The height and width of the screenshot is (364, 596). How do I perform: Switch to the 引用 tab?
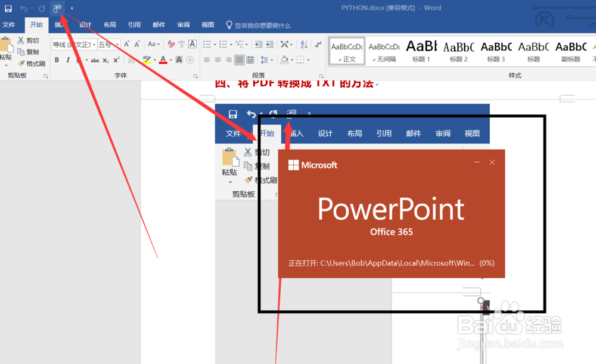134,25
